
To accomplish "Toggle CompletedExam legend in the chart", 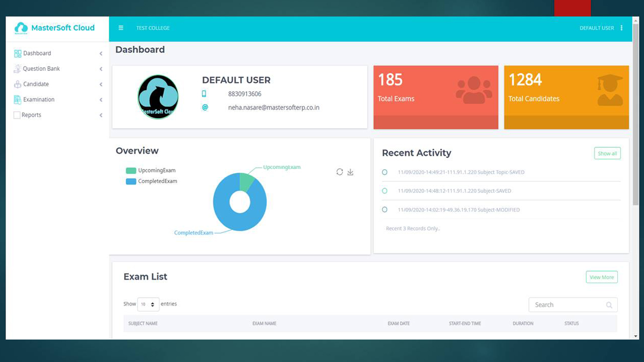I will 151,181.
